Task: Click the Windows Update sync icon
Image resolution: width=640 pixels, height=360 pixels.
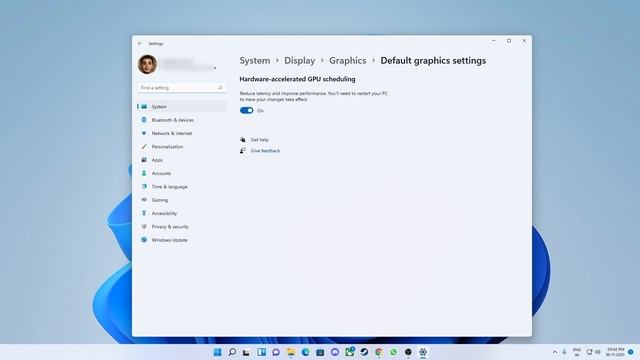Action: point(144,240)
